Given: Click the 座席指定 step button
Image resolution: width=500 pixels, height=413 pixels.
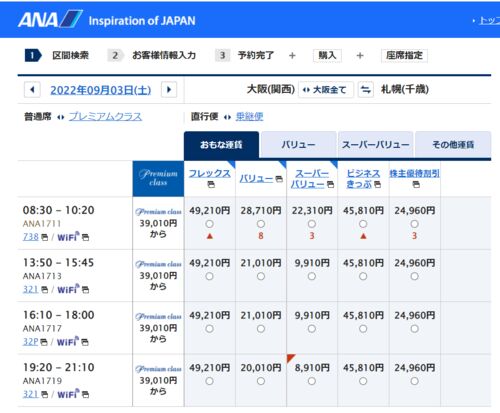Looking at the screenshot, I should [x=404, y=55].
